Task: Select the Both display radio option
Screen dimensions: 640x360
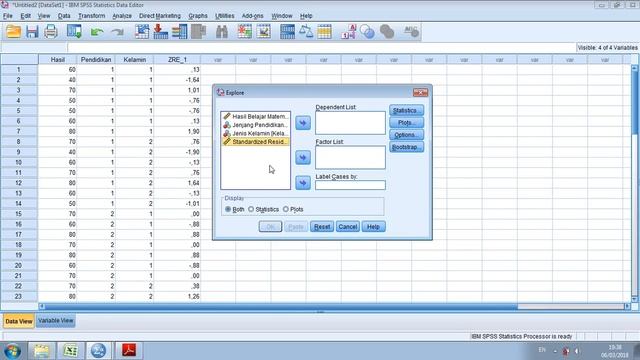Action: coord(228,209)
